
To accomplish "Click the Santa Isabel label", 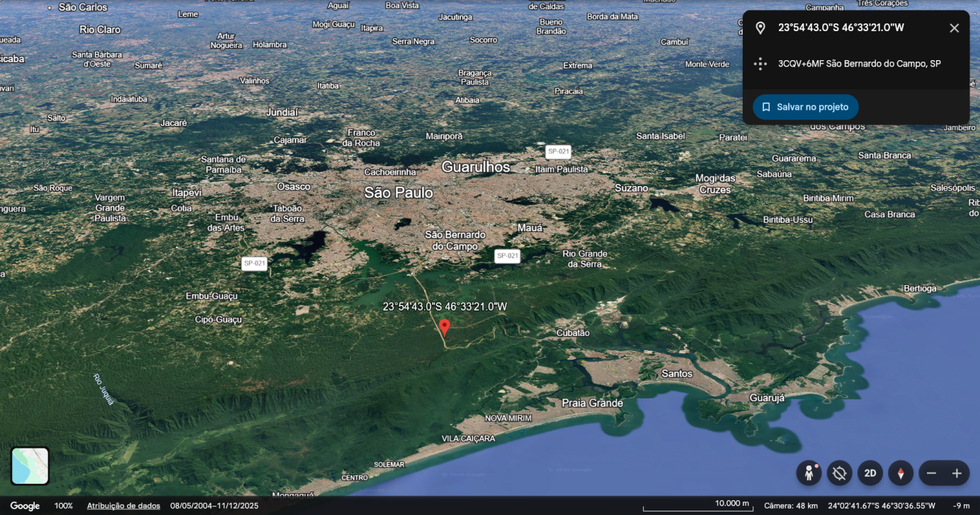I will tap(661, 136).
